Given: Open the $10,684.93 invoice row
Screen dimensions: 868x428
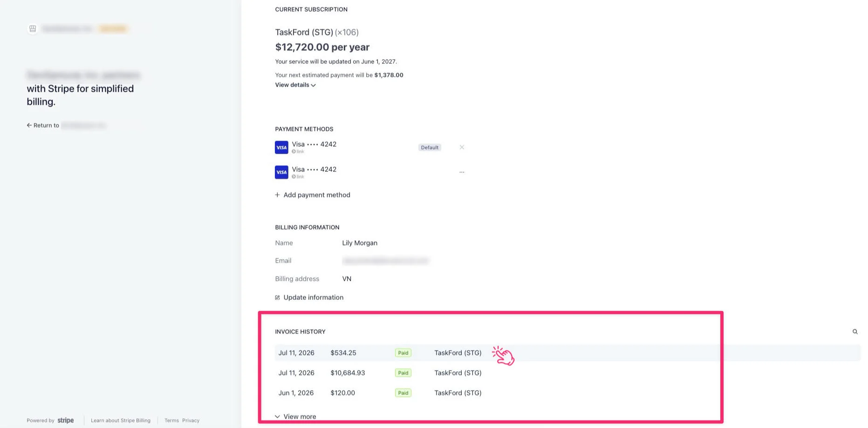Looking at the screenshot, I should tap(567, 373).
